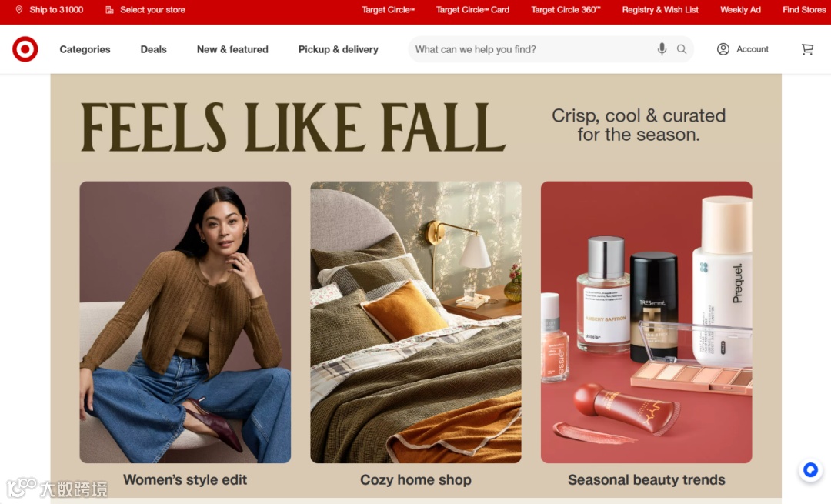Image resolution: width=831 pixels, height=504 pixels.
Task: Select the Seasonal beauty trends image
Action: [x=646, y=322]
